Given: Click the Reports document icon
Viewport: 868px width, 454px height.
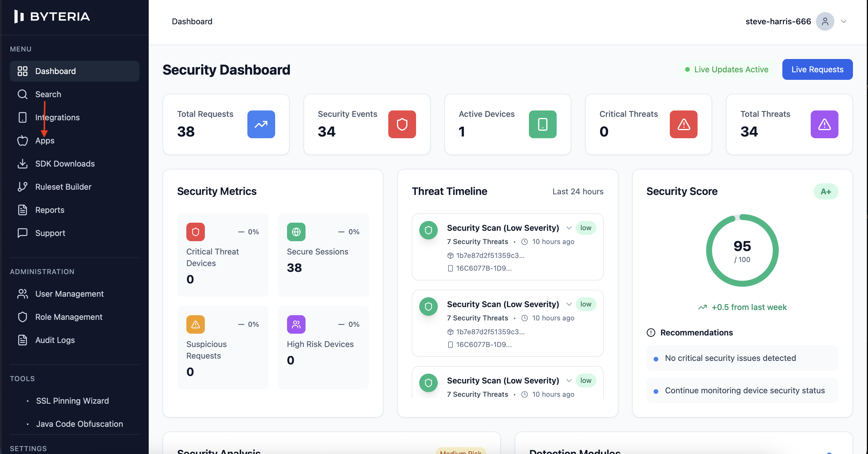Looking at the screenshot, I should [x=22, y=210].
